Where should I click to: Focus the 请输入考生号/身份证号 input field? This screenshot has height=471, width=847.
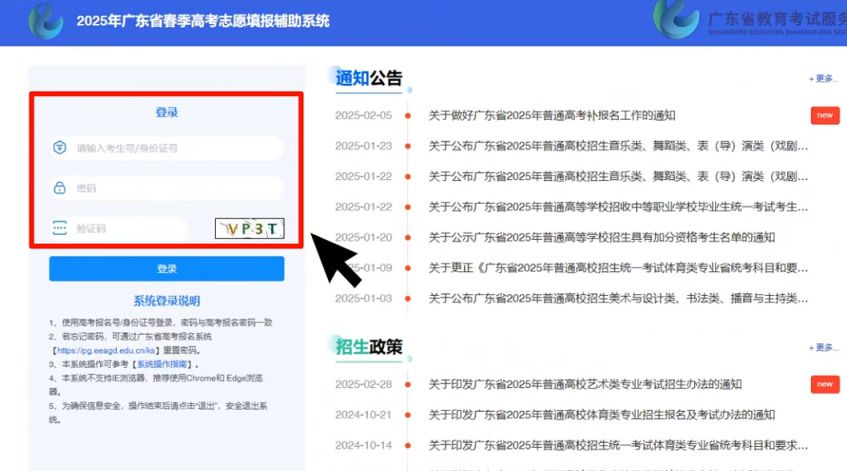[x=175, y=148]
